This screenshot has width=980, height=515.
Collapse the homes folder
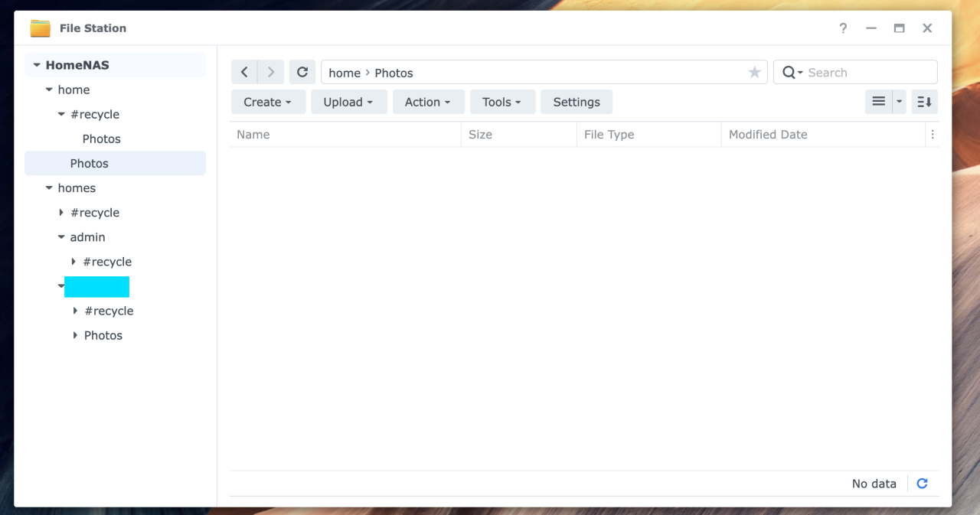48,187
